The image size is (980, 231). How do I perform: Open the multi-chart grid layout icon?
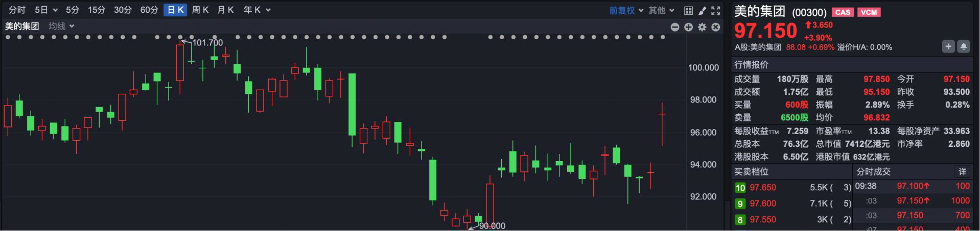tap(688, 11)
